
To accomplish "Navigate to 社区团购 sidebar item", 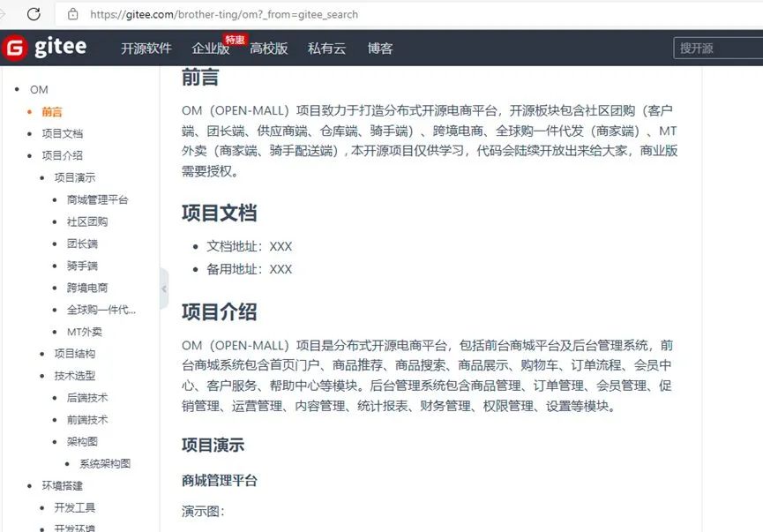I will [x=87, y=221].
